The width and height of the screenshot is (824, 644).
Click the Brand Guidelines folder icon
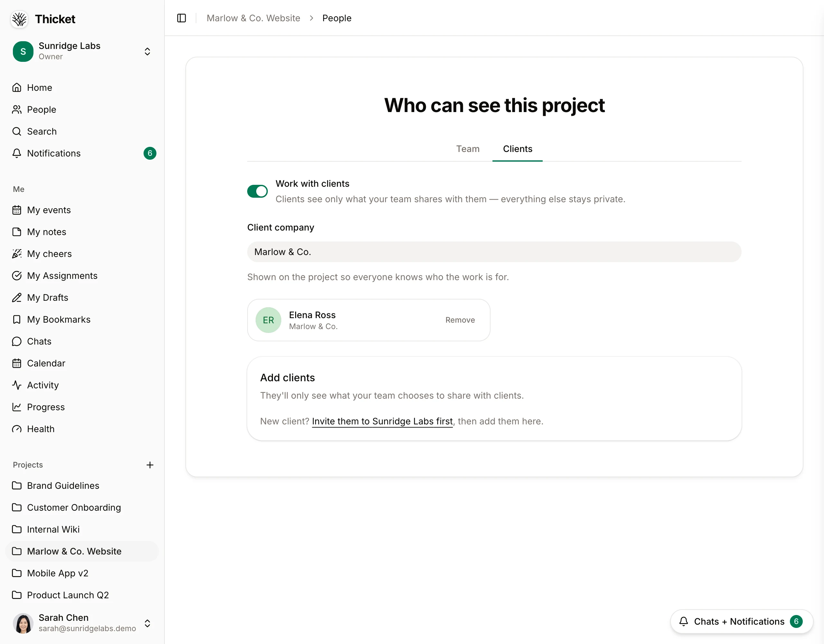17,486
